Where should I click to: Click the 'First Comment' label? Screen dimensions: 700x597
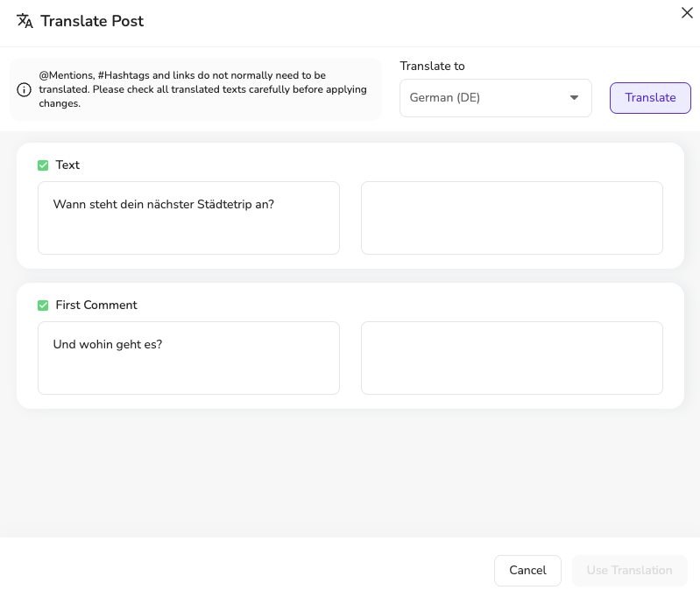(96, 306)
